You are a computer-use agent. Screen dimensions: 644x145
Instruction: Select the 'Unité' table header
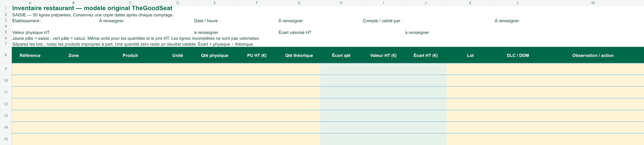178,55
